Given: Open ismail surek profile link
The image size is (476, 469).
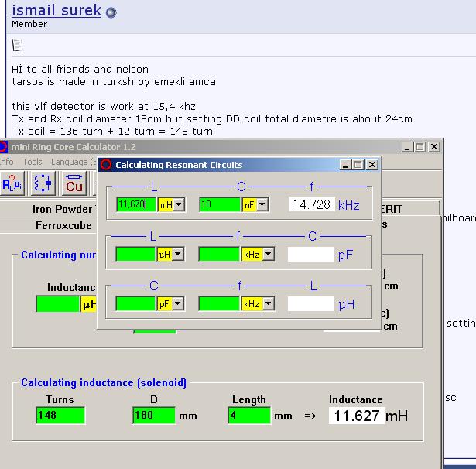Looking at the screenshot, I should pyautogui.click(x=57, y=11).
